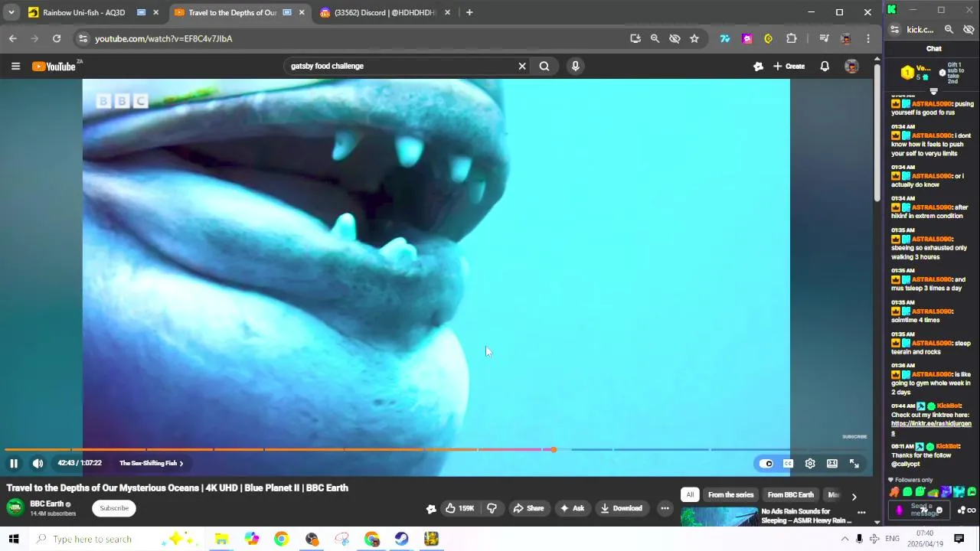The height and width of the screenshot is (551, 980).
Task: Open the Windows Start menu
Action: tap(13, 539)
